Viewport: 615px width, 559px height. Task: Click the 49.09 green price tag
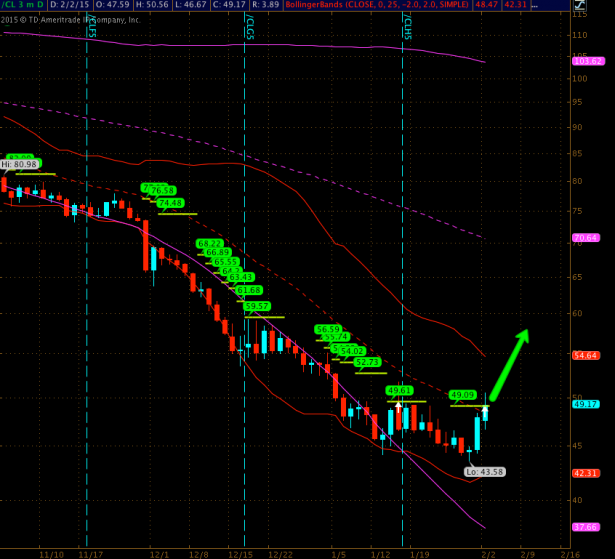(x=463, y=395)
